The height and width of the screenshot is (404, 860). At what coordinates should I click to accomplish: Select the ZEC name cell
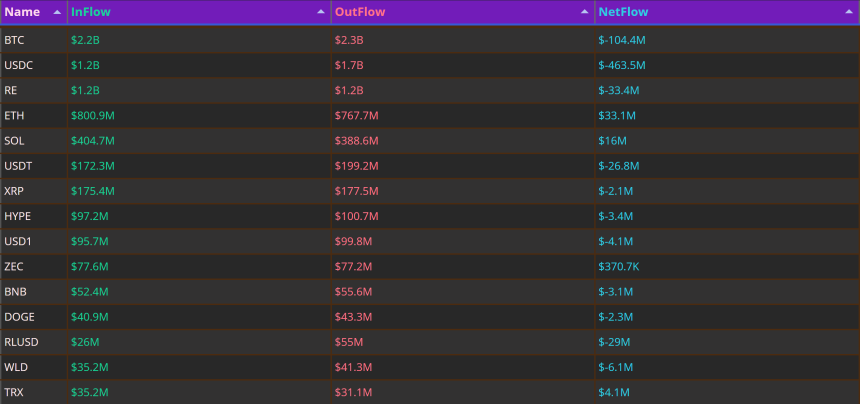[34, 267]
